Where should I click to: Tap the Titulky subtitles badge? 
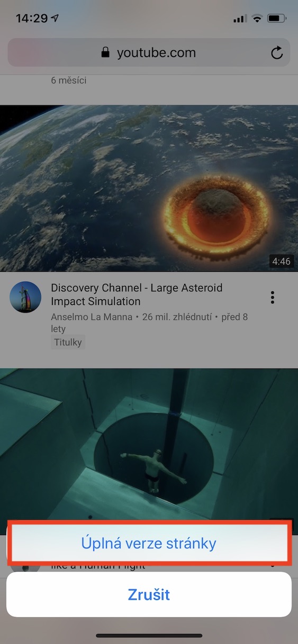68,342
